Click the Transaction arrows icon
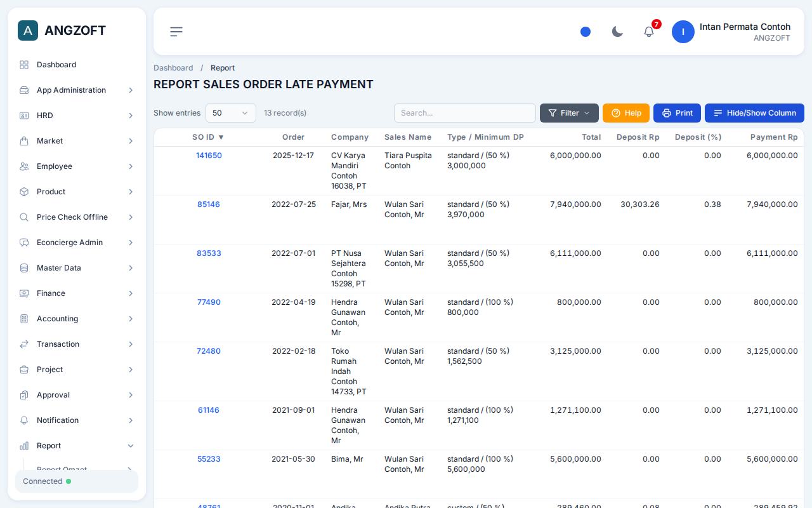 coord(24,344)
